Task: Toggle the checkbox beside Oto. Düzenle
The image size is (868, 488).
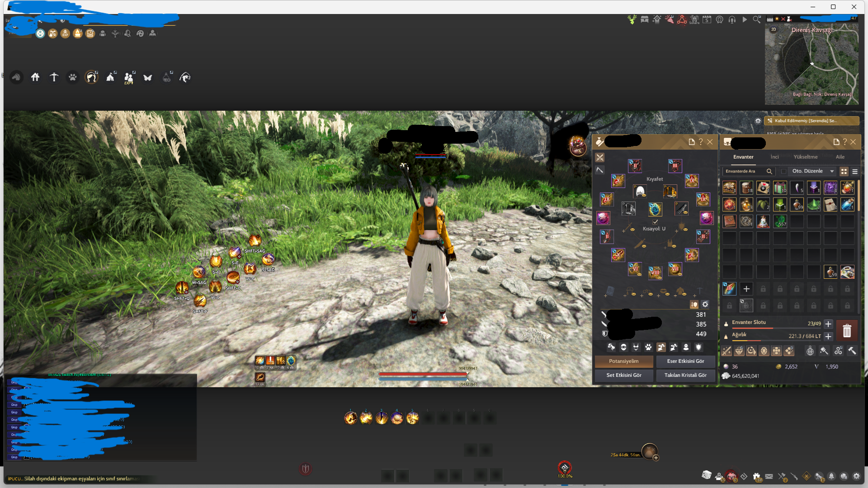Action: (x=784, y=171)
